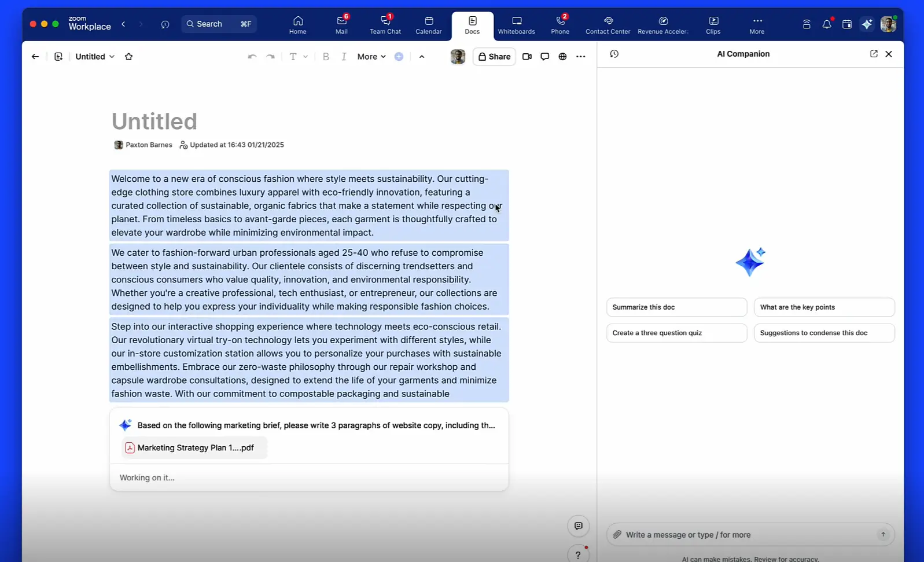Open the Clips tab
Image resolution: width=924 pixels, height=562 pixels.
(x=713, y=25)
